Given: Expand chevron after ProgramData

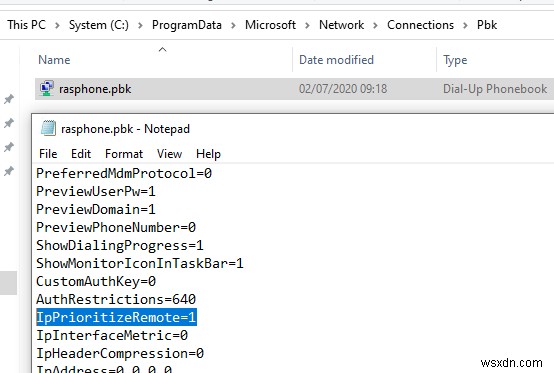Looking at the screenshot, I should pos(234,25).
